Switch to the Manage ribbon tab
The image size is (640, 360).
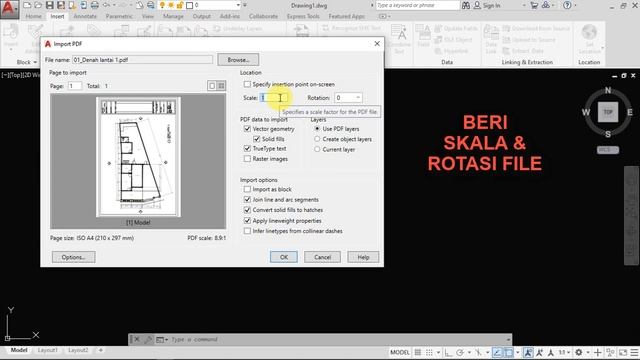tap(173, 16)
